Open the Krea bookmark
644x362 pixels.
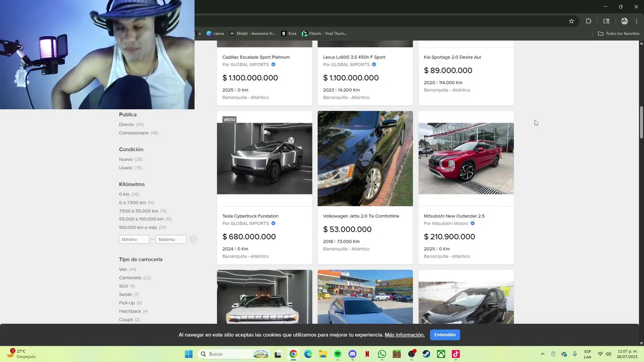[x=289, y=34]
